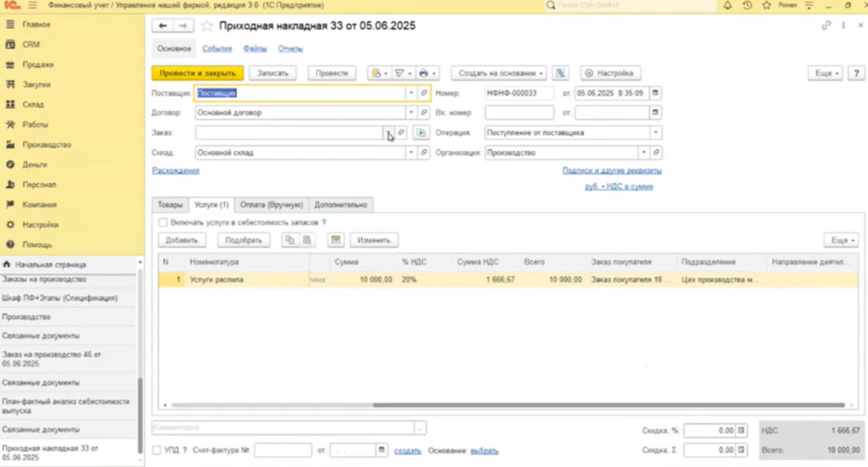Open the Организация field link icon
Image resolution: width=868 pixels, height=467 pixels.
[656, 153]
